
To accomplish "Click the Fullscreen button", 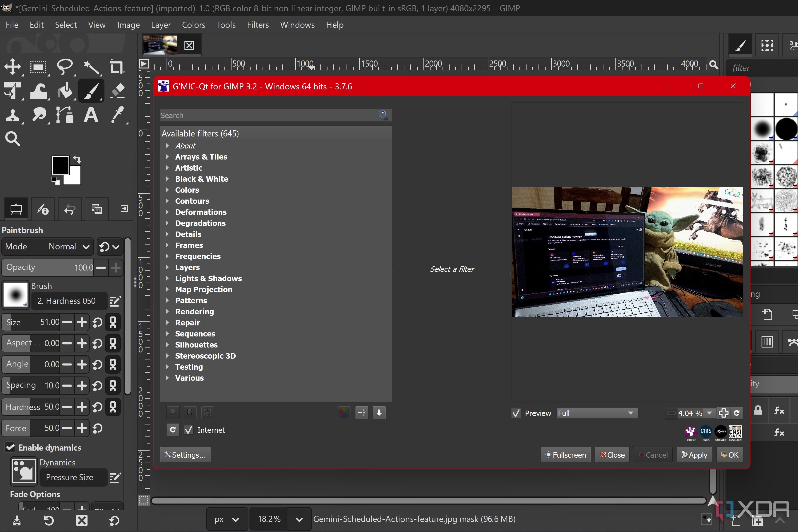I will [x=565, y=455].
